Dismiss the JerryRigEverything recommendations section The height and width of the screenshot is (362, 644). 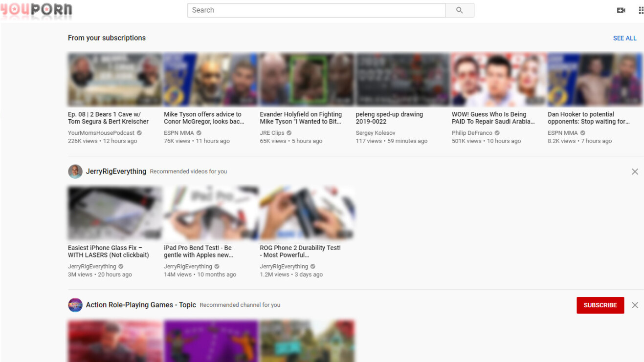(635, 171)
